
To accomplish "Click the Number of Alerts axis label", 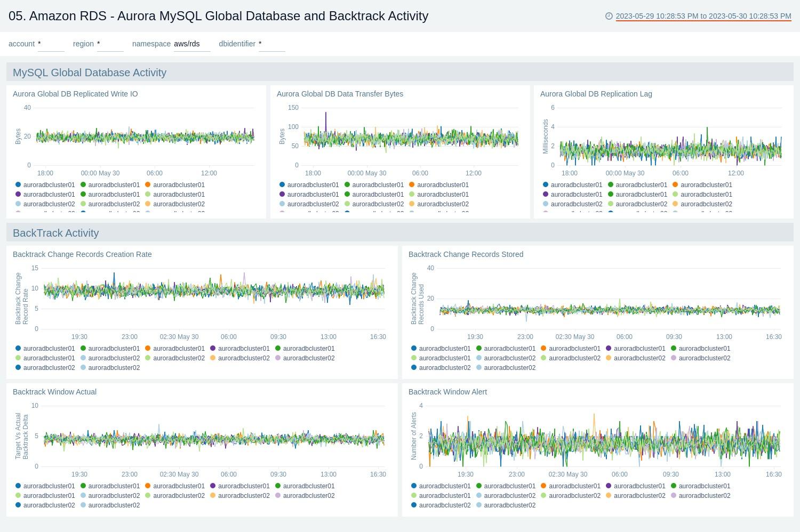I will (x=414, y=436).
